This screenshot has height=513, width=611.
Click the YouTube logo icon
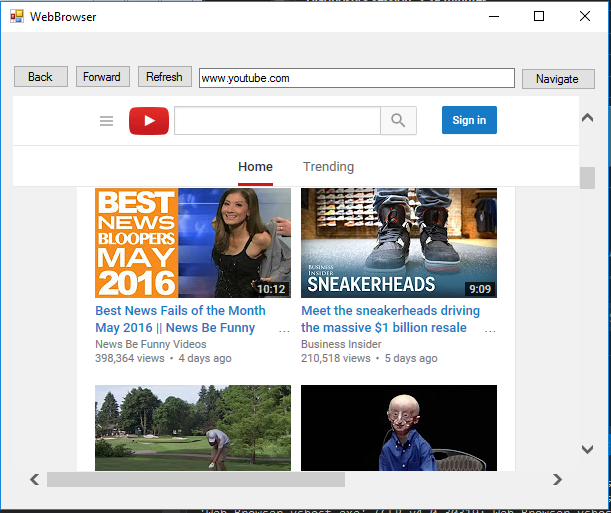point(149,121)
